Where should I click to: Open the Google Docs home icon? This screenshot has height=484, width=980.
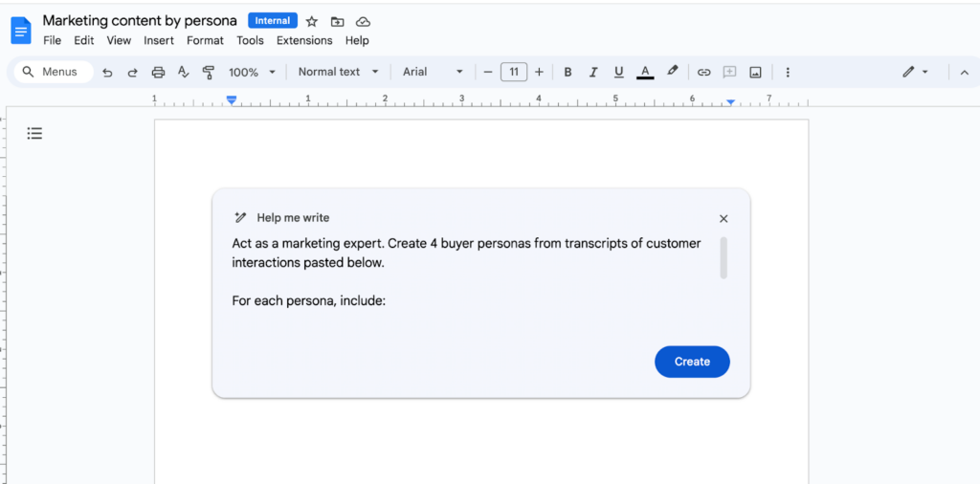pos(21,30)
